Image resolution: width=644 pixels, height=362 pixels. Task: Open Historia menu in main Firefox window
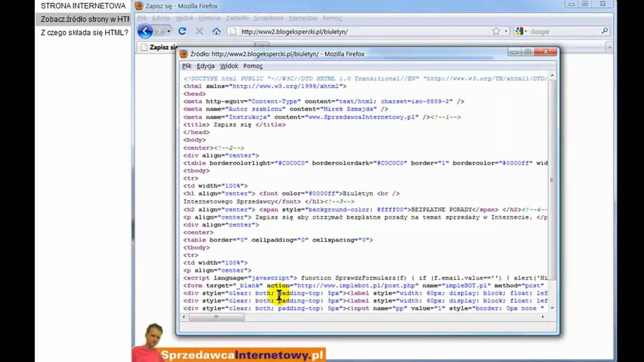pyautogui.click(x=210, y=18)
